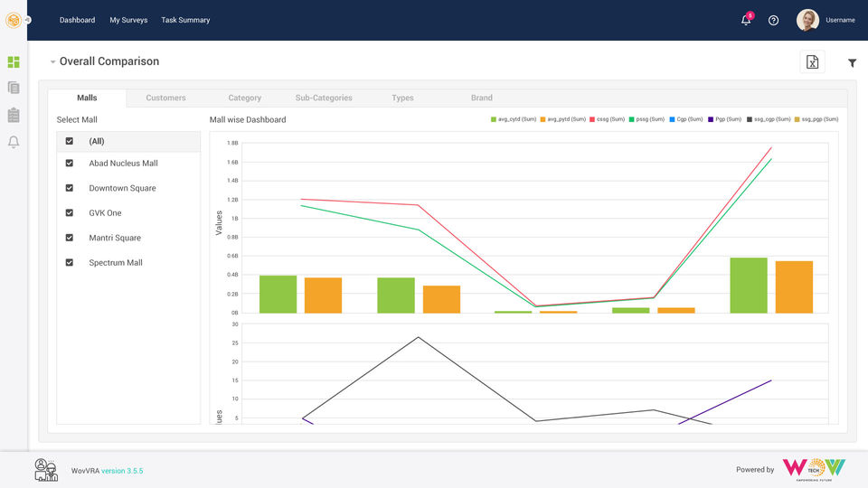Toggle the Abad Nucleus Mall checkbox
This screenshot has height=488, width=868.
[70, 164]
